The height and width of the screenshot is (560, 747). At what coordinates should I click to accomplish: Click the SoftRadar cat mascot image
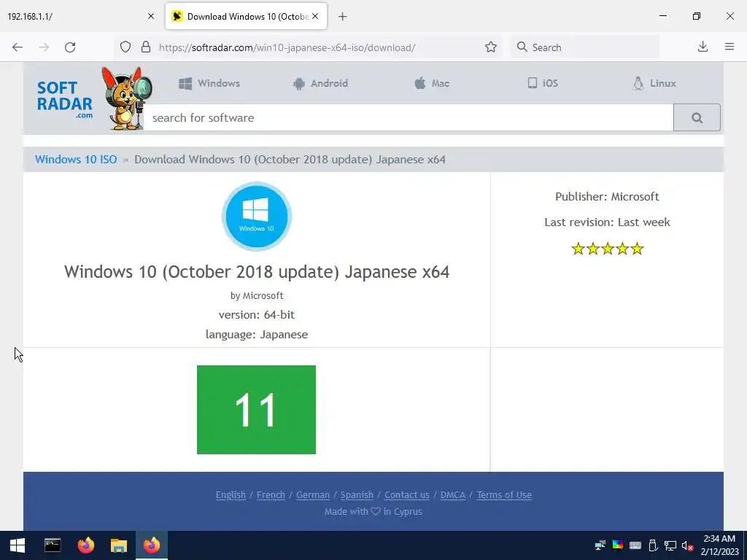point(125,98)
